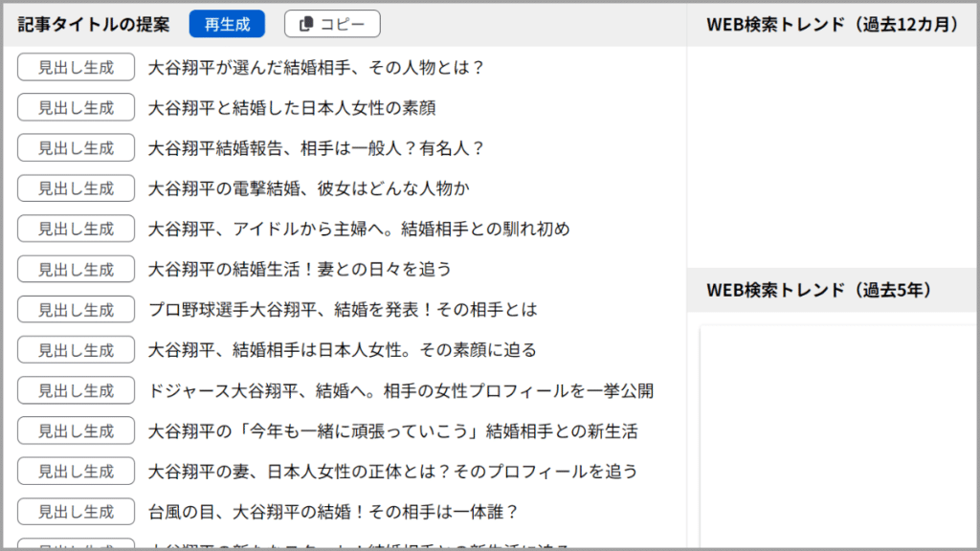
Task: Generate headings for the first title about 結婚相手
Action: 76,67
